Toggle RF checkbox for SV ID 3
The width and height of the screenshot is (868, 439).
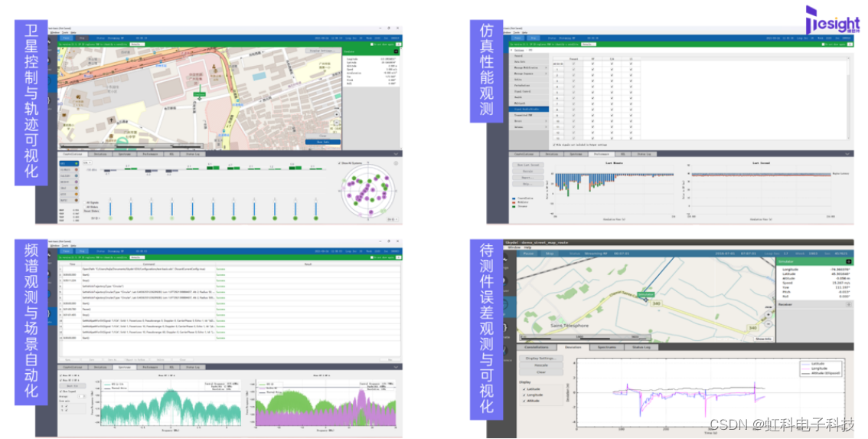(593, 81)
